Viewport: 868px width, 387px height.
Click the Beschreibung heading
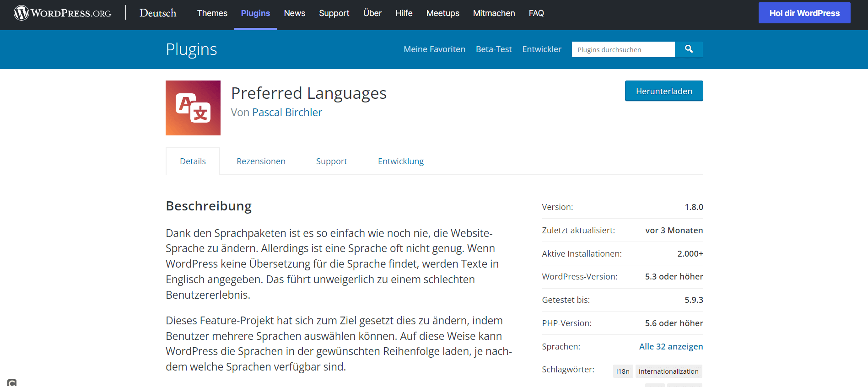coord(209,206)
